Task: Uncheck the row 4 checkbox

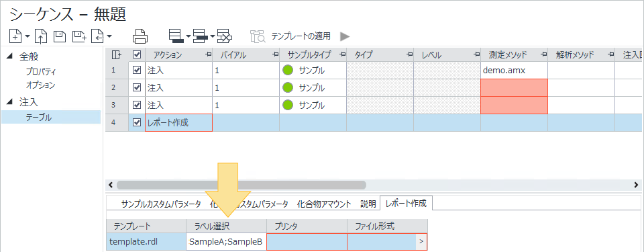Action: click(137, 122)
